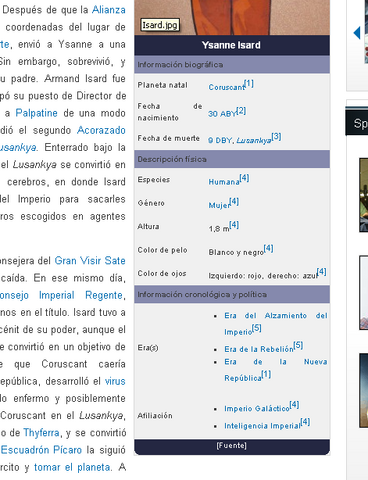Click the [Fuente] link at infobox bottom
The height and width of the screenshot is (480, 368).
pyautogui.click(x=232, y=445)
